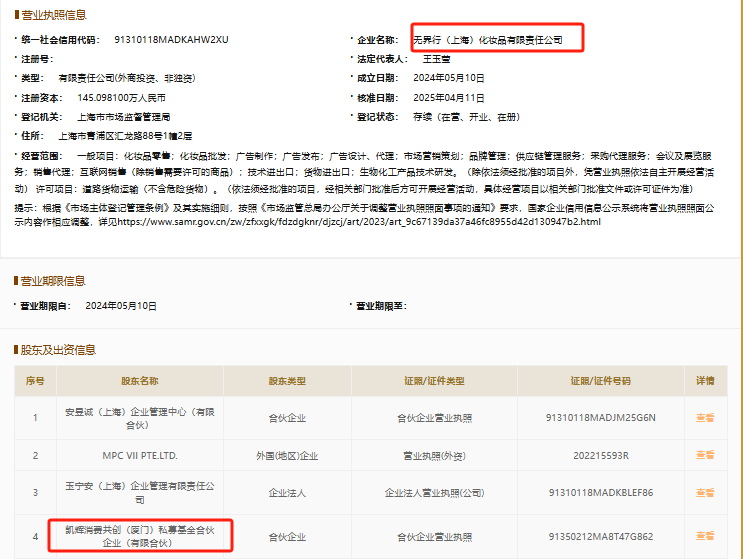Viewport: 743px width, 559px height.
Task: Click the samr.gov.cn notice URL
Action: [x=359, y=222]
